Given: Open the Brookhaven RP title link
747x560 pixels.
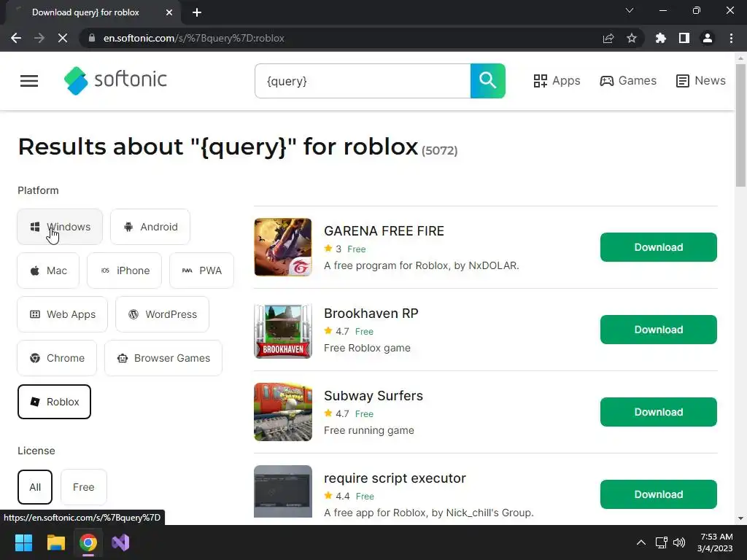Looking at the screenshot, I should 371,314.
